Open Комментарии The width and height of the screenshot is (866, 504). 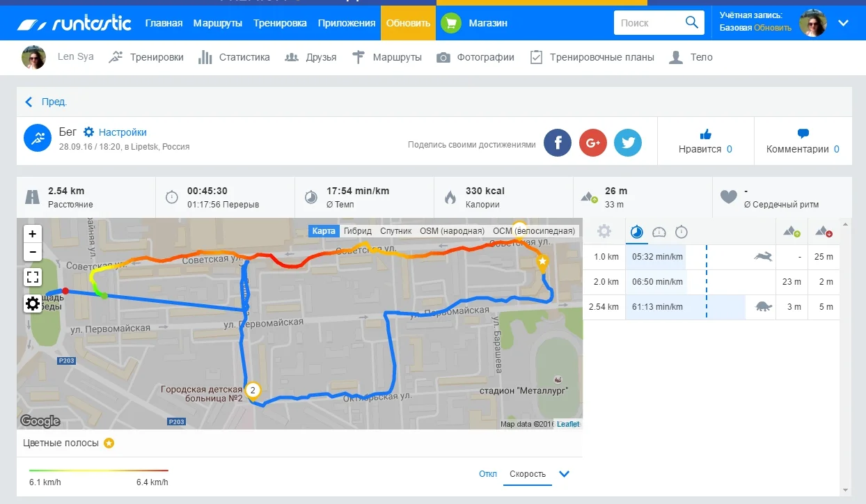(x=803, y=141)
